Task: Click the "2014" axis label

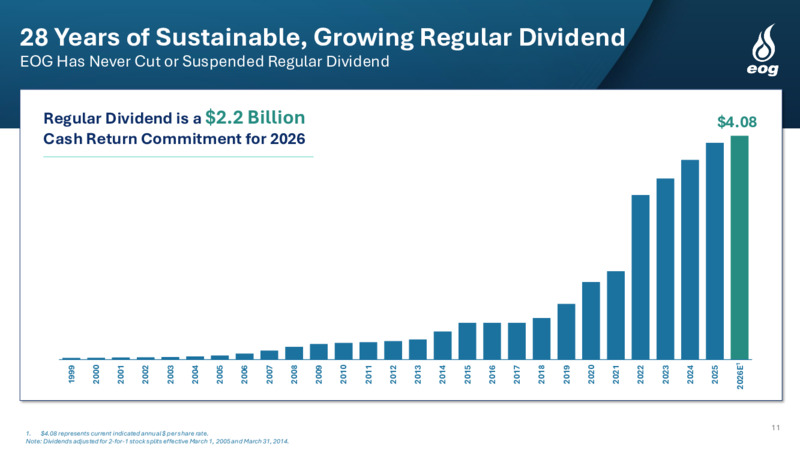Action: tap(442, 374)
